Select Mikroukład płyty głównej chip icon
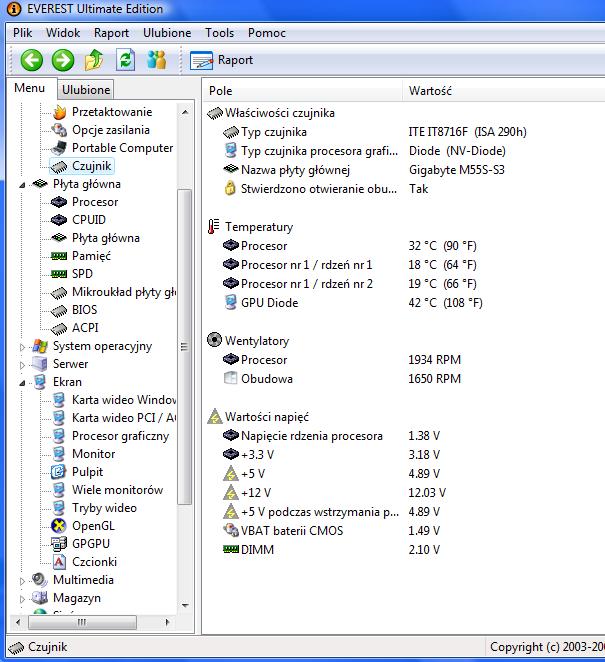 pyautogui.click(x=59, y=292)
